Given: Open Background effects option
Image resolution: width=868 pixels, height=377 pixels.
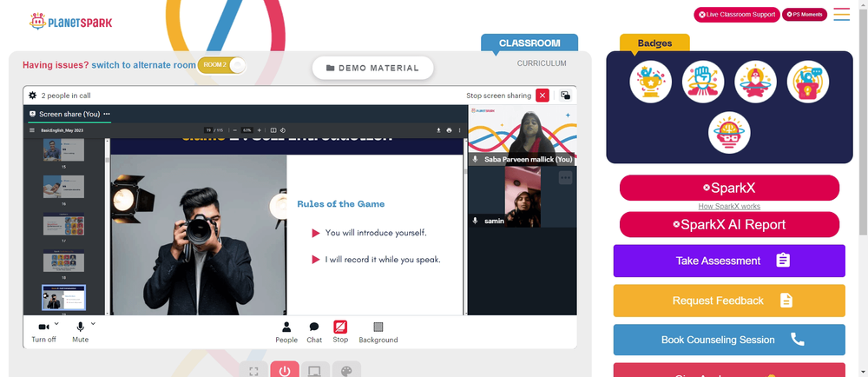Looking at the screenshot, I should tap(378, 332).
